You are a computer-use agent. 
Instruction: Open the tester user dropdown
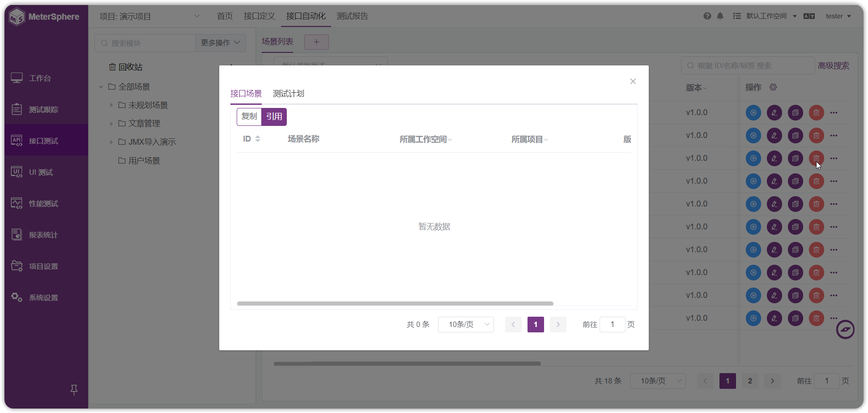(838, 16)
